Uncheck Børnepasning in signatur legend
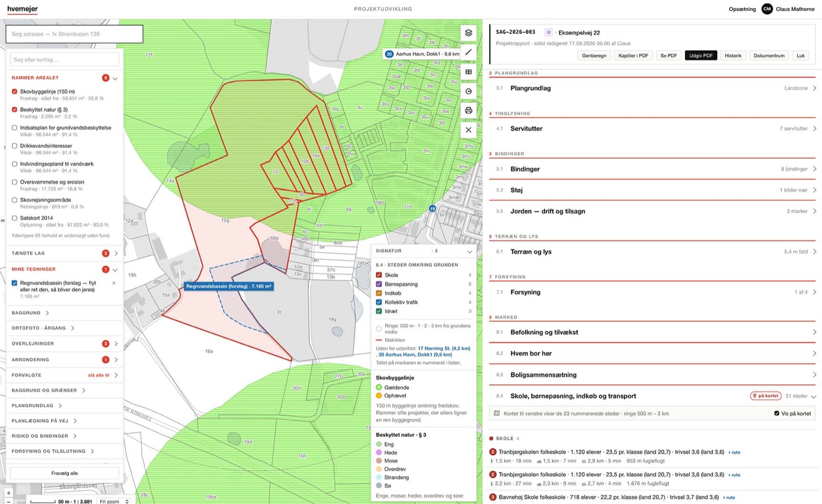The image size is (822, 504). point(379,284)
